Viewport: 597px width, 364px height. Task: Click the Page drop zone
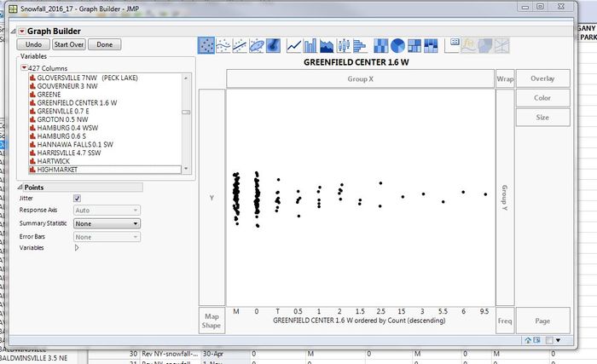pyautogui.click(x=542, y=321)
